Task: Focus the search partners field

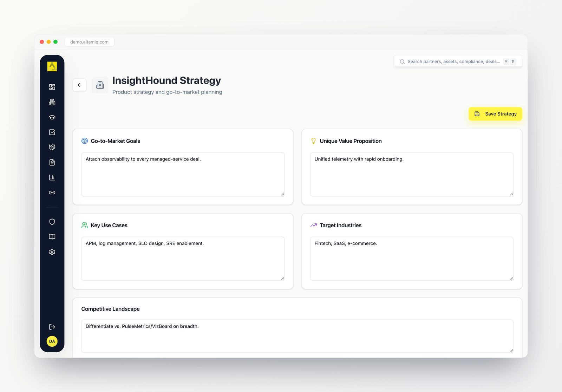Action: pos(458,61)
